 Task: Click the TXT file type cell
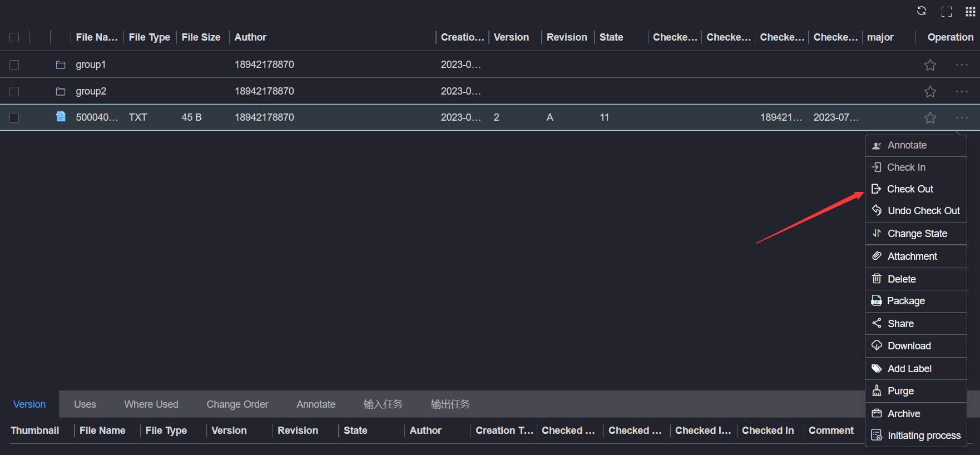(138, 117)
